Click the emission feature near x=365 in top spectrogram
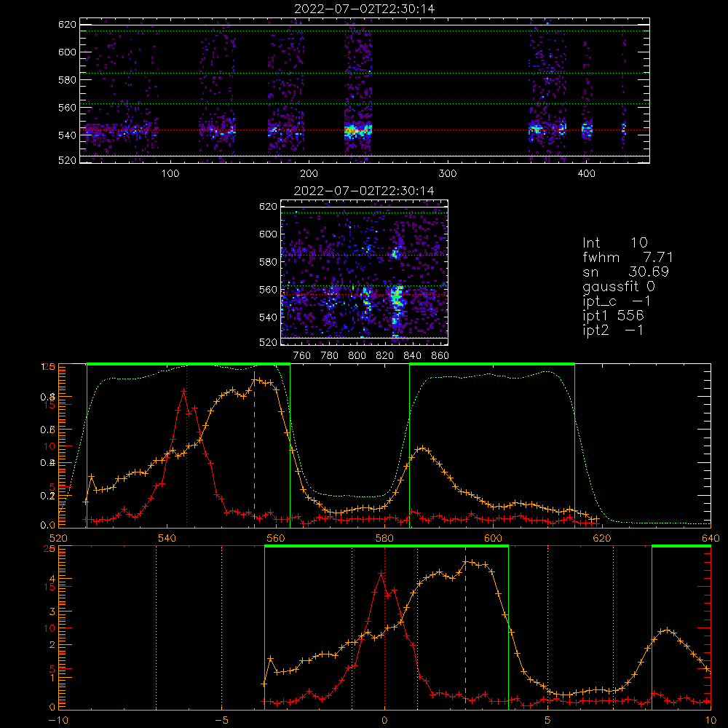The width and height of the screenshot is (728, 728). pos(537,129)
